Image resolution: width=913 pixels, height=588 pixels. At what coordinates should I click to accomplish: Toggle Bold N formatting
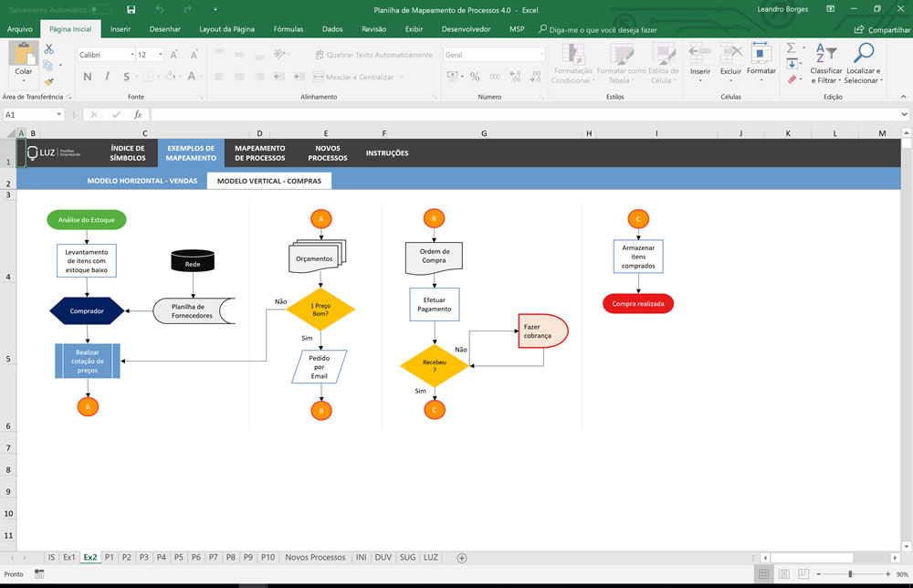[88, 77]
